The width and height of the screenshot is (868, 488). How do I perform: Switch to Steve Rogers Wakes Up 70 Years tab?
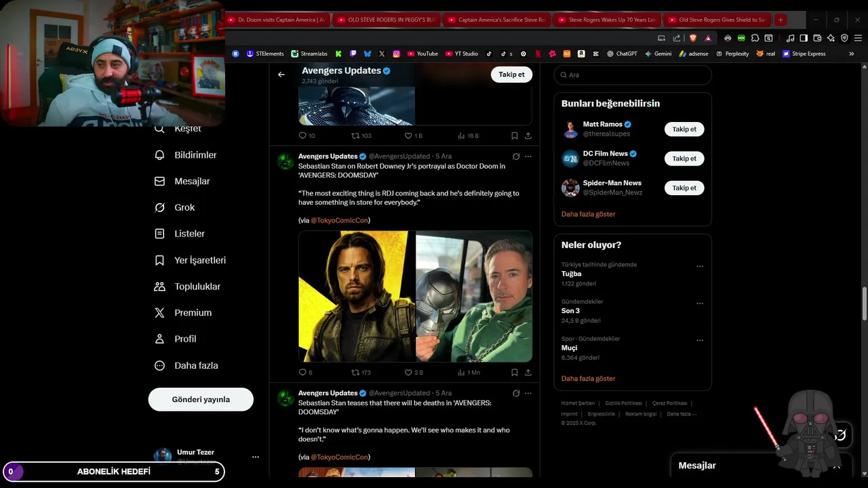tap(607, 20)
